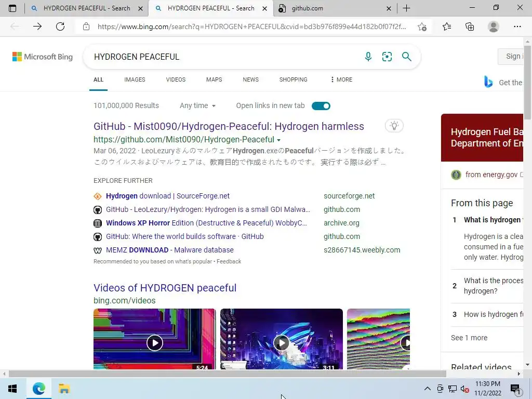Viewport: 532px width, 399px height.
Task: Click the meet now tray icon
Action: 440,389
